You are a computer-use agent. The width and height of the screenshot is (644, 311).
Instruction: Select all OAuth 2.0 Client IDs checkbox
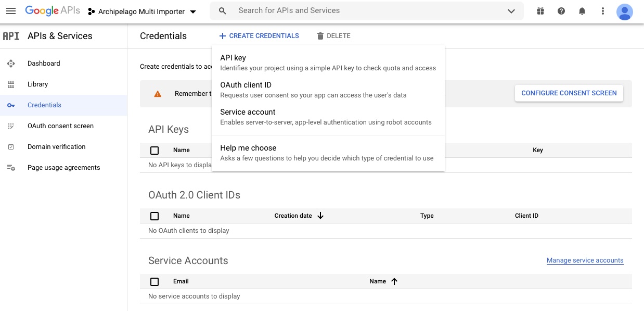(x=154, y=216)
